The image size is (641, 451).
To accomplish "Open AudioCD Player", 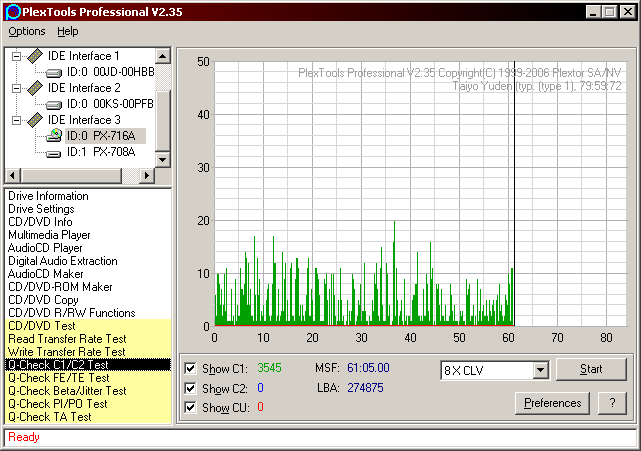I will tap(45, 248).
